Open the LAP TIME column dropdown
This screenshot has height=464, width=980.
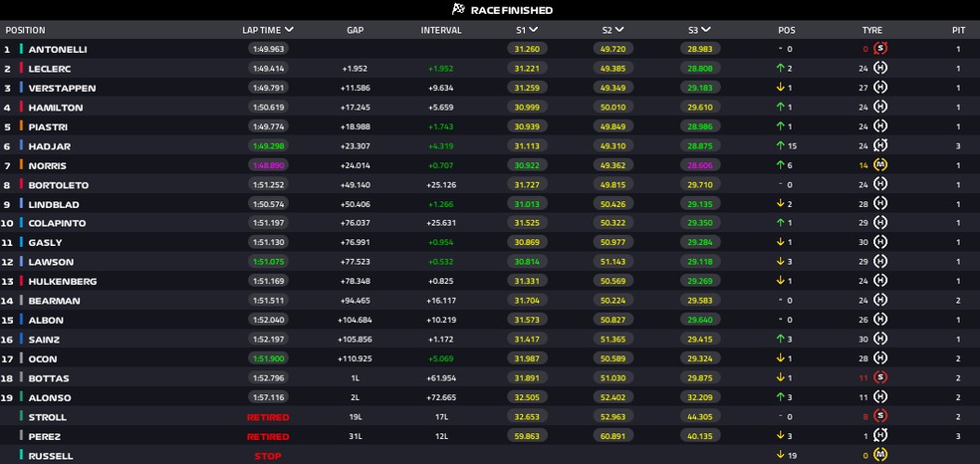pos(288,29)
